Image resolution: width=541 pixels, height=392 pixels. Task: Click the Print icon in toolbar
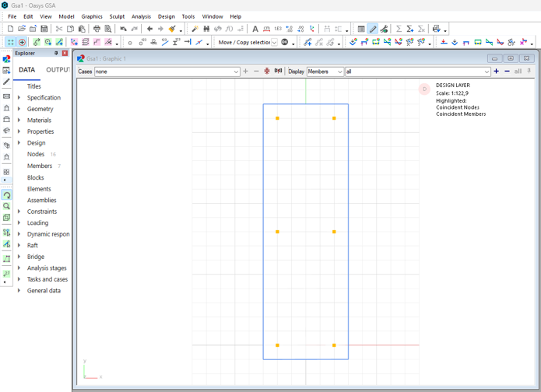pos(97,29)
